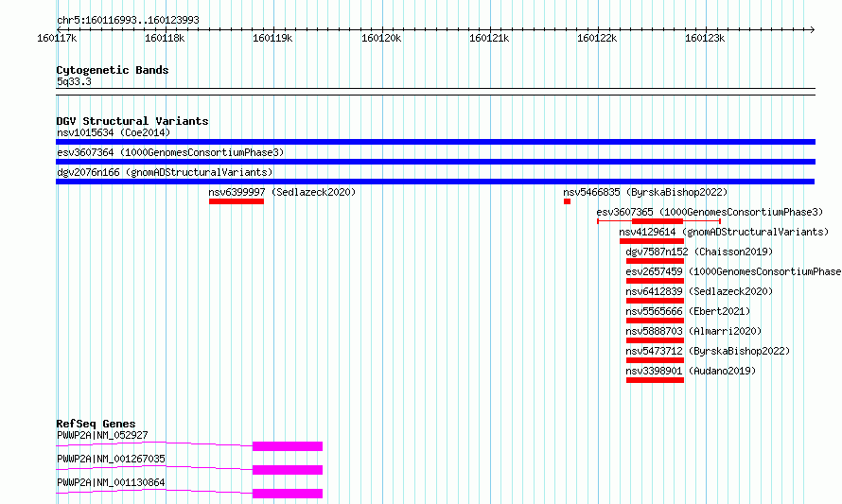Click the nsv5888703 text label
Screen dimensions: 842x504
654,331
